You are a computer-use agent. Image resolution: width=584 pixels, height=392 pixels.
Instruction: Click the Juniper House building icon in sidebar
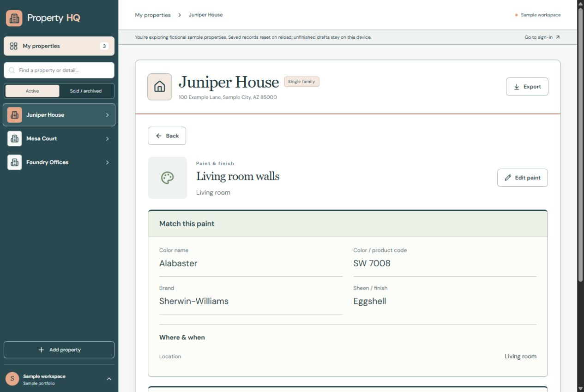[x=14, y=115]
